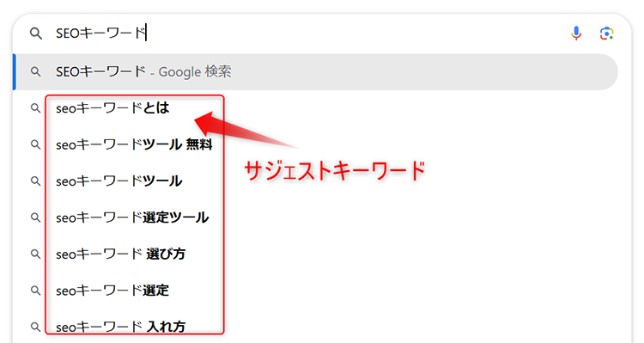Click magnifier icon beside 'seoキーワード選定ツール'
644x343 pixels.
click(36, 217)
